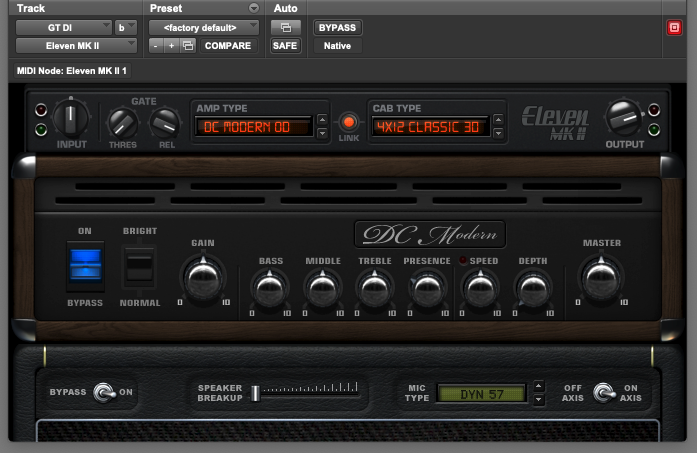Select the previous preset with minus button
Viewport: 697px width, 453px height.
tap(156, 46)
